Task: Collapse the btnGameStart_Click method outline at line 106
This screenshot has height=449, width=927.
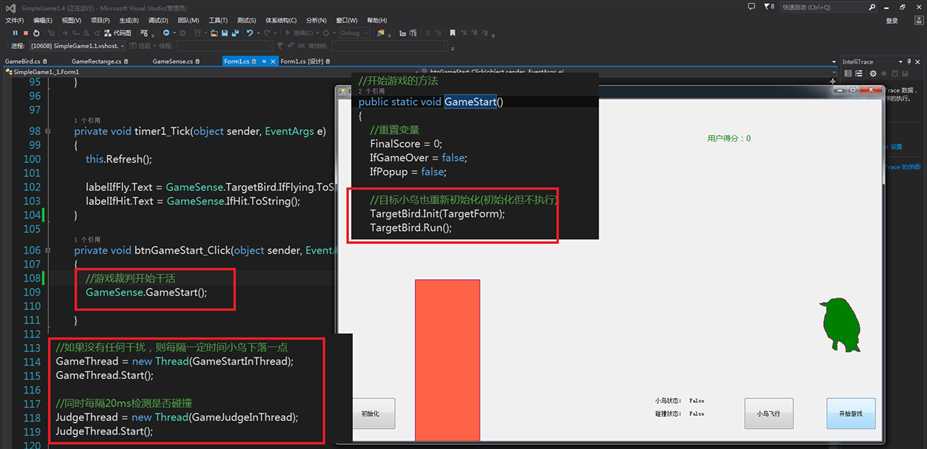Action: pos(48,250)
